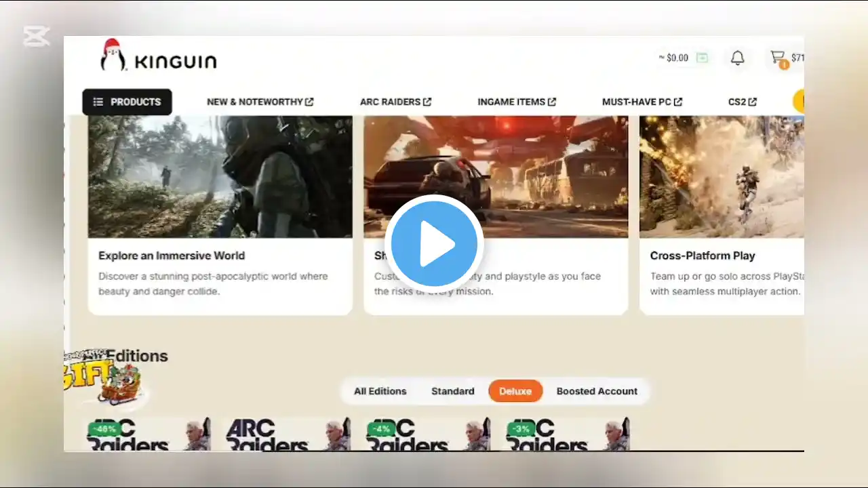The image size is (868, 488).
Task: Open the MUST-HAVE PC menu item
Action: 642,102
